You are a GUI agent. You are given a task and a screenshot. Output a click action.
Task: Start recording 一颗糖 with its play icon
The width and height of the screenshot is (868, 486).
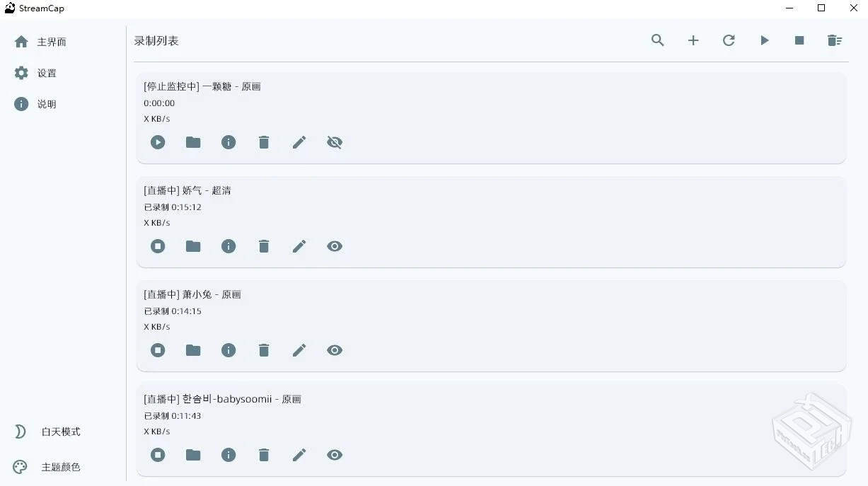click(158, 142)
